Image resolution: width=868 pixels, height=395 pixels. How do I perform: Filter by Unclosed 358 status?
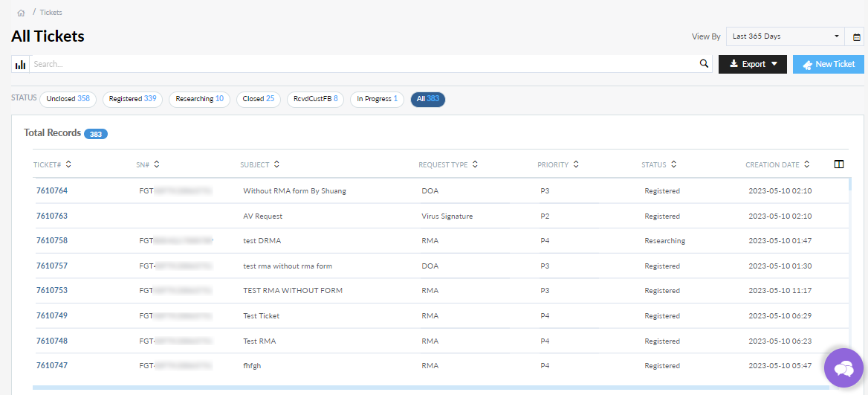click(68, 99)
